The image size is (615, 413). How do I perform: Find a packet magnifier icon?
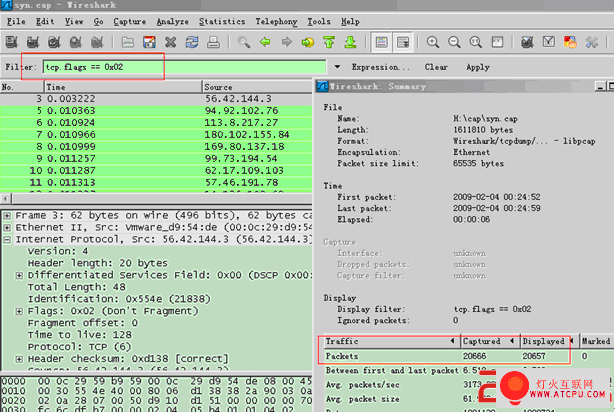244,42
